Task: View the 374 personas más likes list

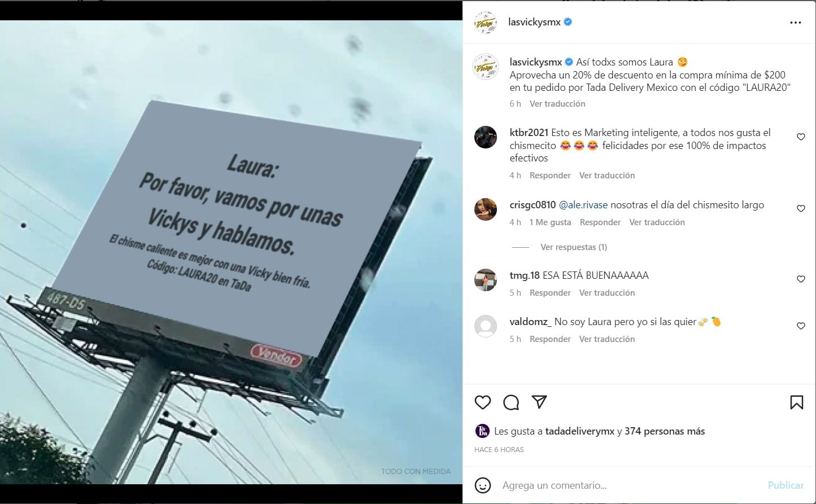Action: [665, 431]
